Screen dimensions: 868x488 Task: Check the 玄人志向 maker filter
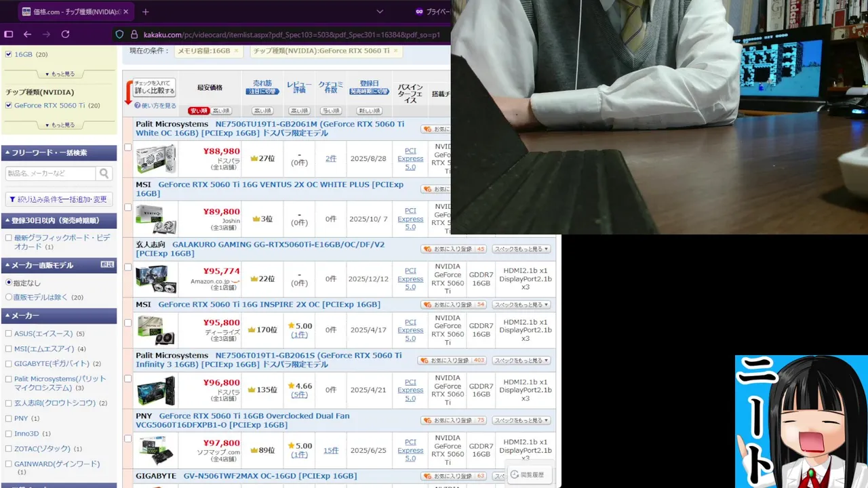(x=9, y=403)
